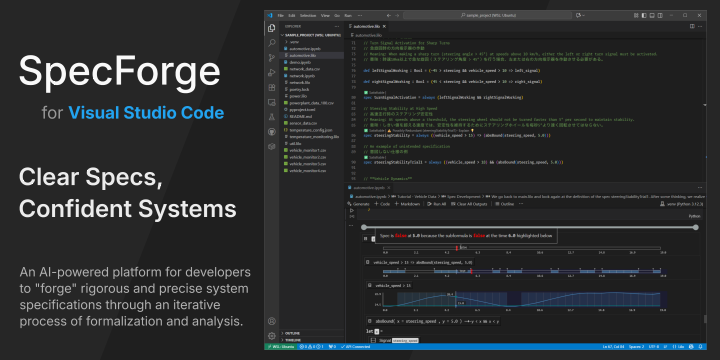Open the Explorer view in activity bar

coord(271,28)
